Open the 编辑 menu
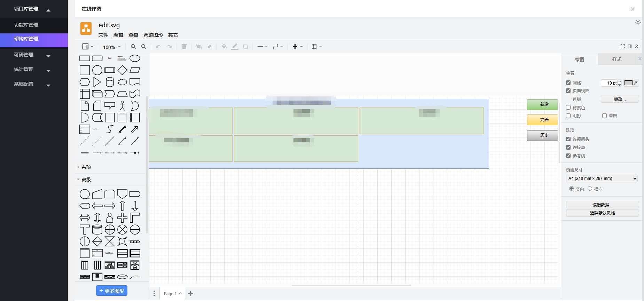 click(x=118, y=35)
